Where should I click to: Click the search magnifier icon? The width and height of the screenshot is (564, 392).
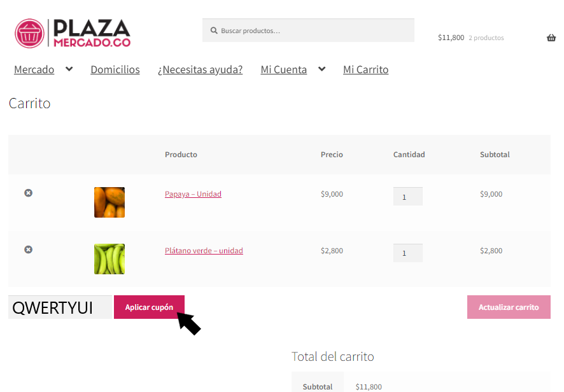(x=214, y=31)
